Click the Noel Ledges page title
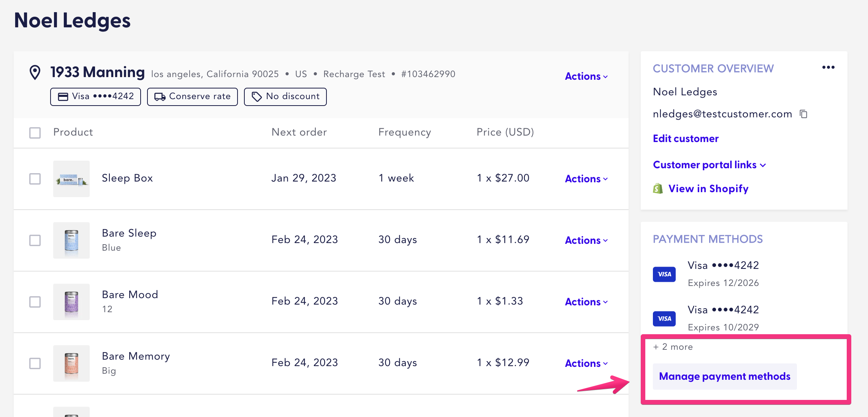 click(72, 21)
